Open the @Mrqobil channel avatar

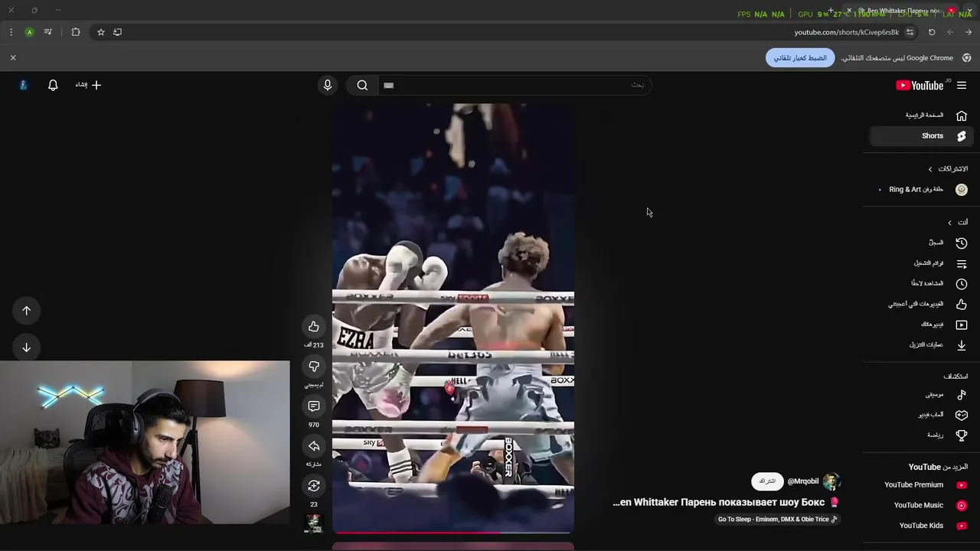[x=831, y=481]
